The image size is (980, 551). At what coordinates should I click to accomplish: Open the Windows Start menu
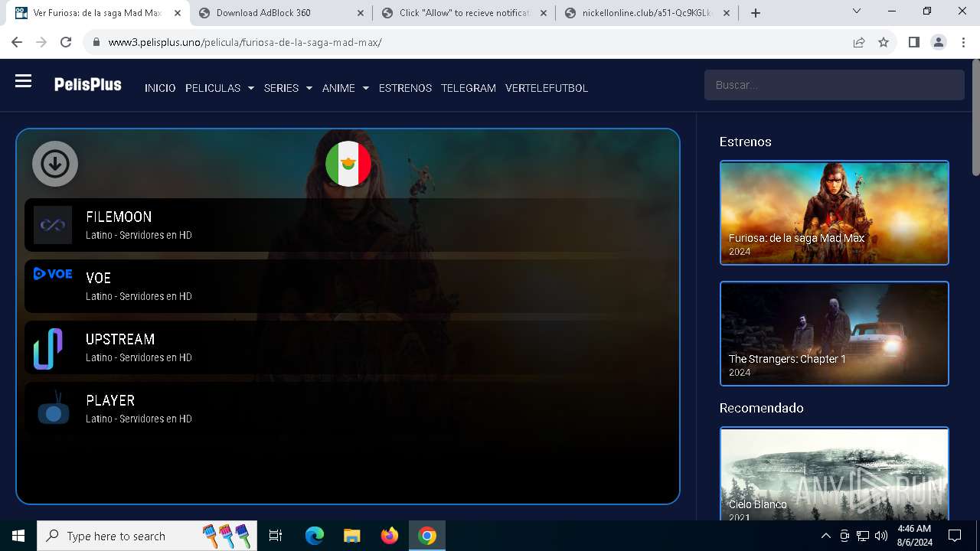[18, 536]
